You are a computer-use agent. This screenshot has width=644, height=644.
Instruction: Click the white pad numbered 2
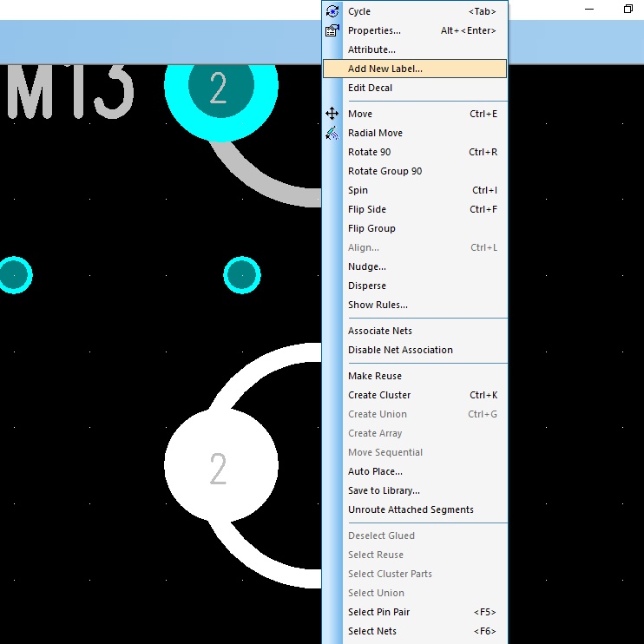[x=221, y=466]
